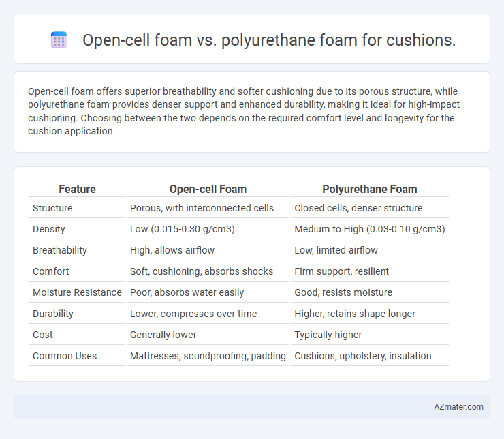Click the calendar grid icon beside the title
This screenshot has height=439, width=504.
(59, 40)
